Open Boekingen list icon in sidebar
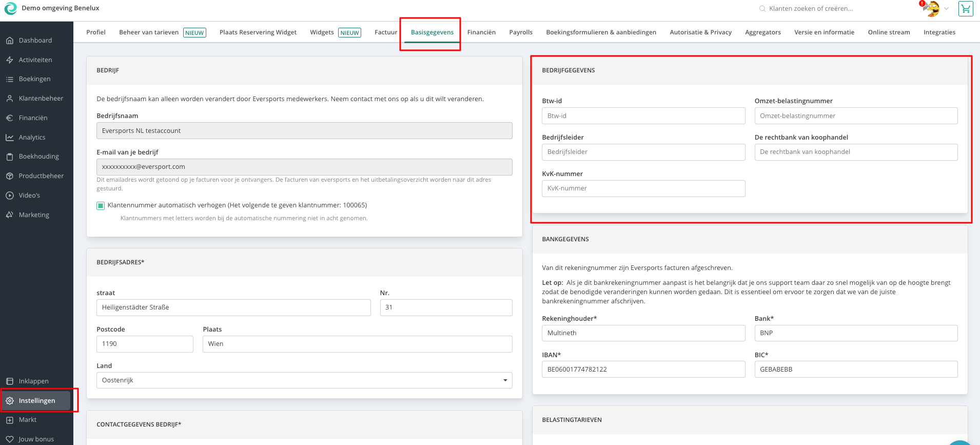The width and height of the screenshot is (980, 445). [10, 79]
